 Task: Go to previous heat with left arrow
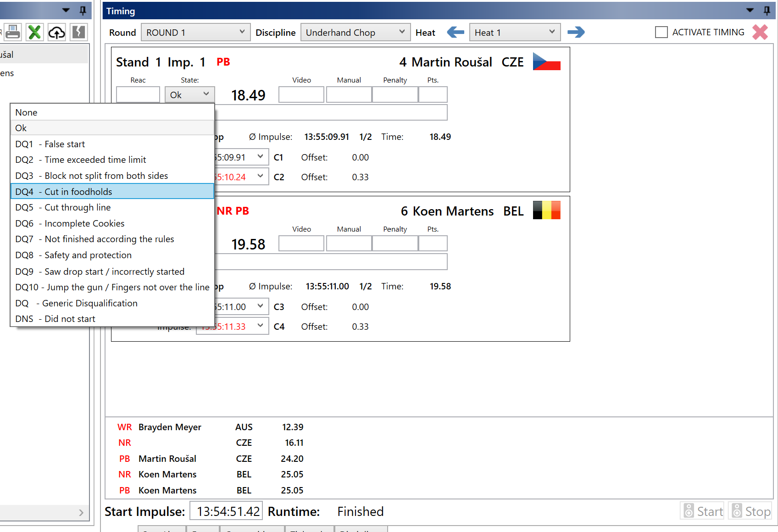click(x=455, y=32)
